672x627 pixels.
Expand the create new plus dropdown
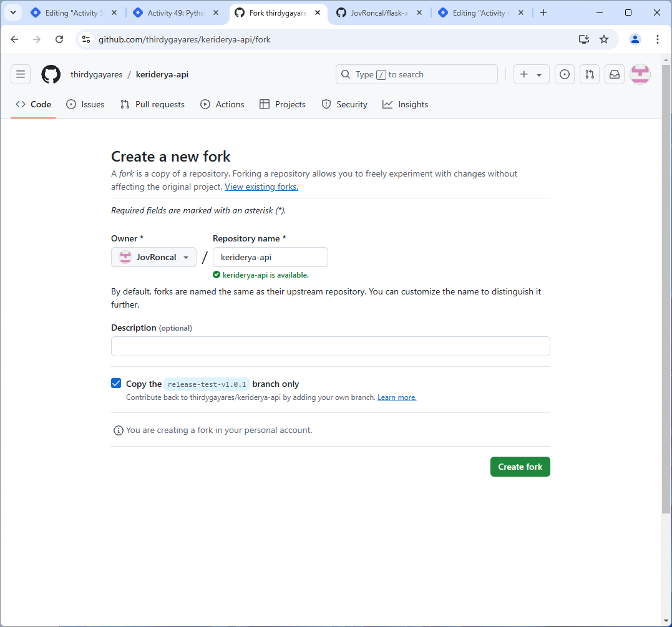531,75
